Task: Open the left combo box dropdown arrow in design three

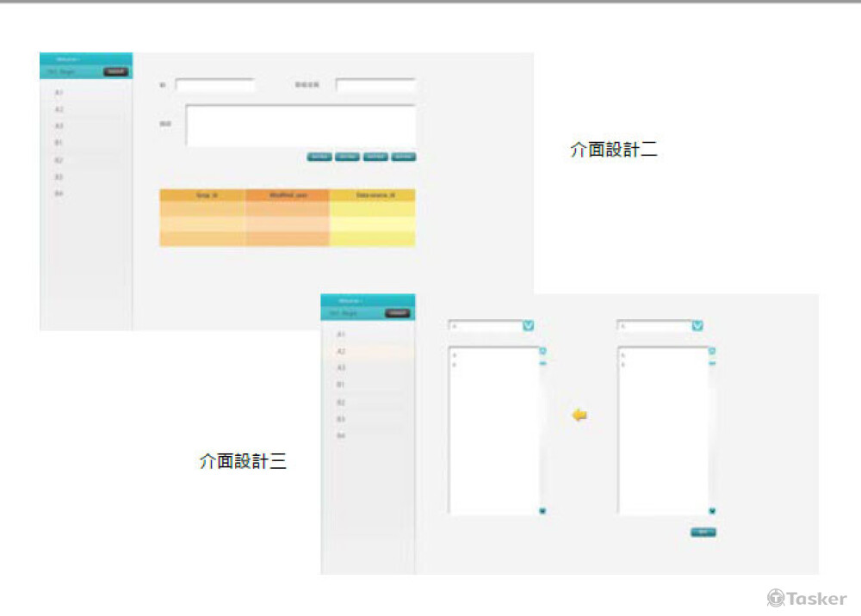Action: pos(529,326)
